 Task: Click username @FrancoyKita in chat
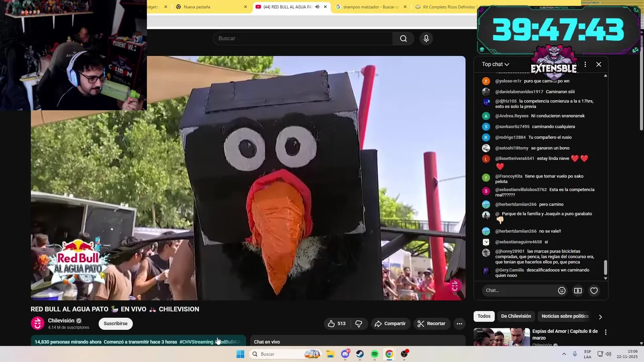(509, 176)
